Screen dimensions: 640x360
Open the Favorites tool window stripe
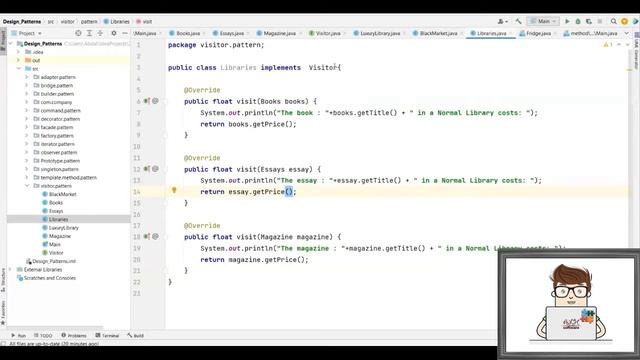point(3,313)
